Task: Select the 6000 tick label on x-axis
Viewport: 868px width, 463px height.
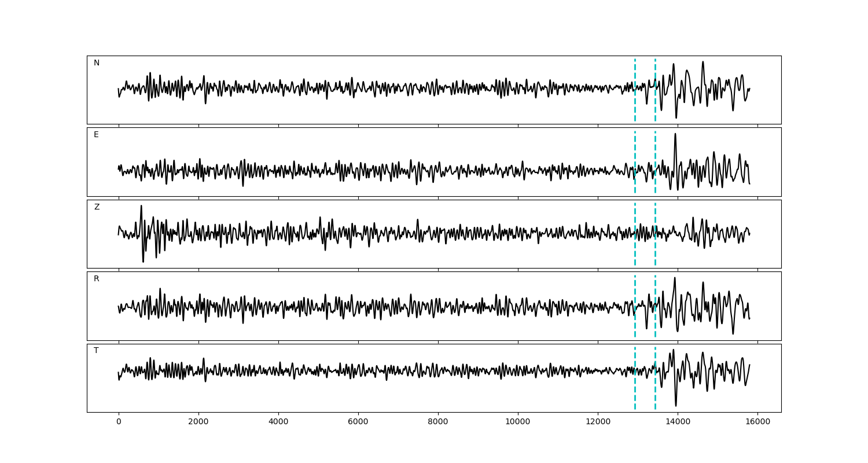Action: 358,422
